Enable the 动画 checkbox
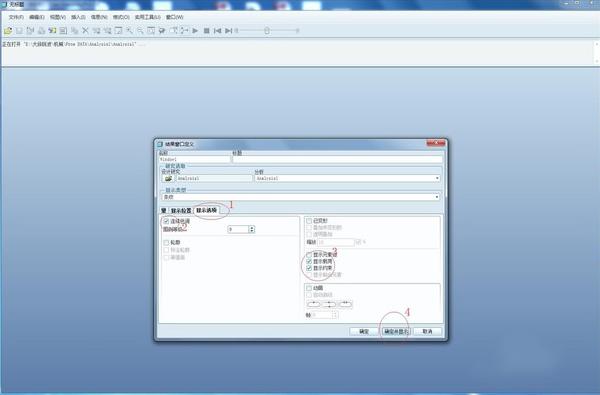 [x=309, y=288]
